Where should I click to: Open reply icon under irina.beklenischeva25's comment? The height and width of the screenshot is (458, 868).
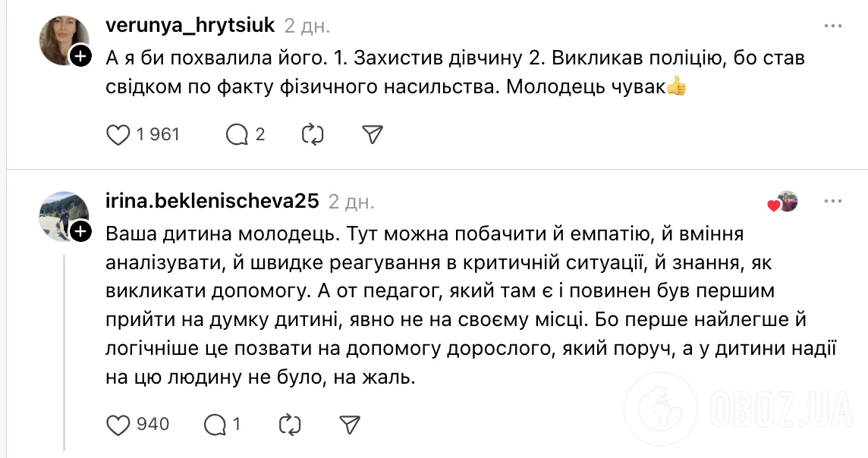215,424
